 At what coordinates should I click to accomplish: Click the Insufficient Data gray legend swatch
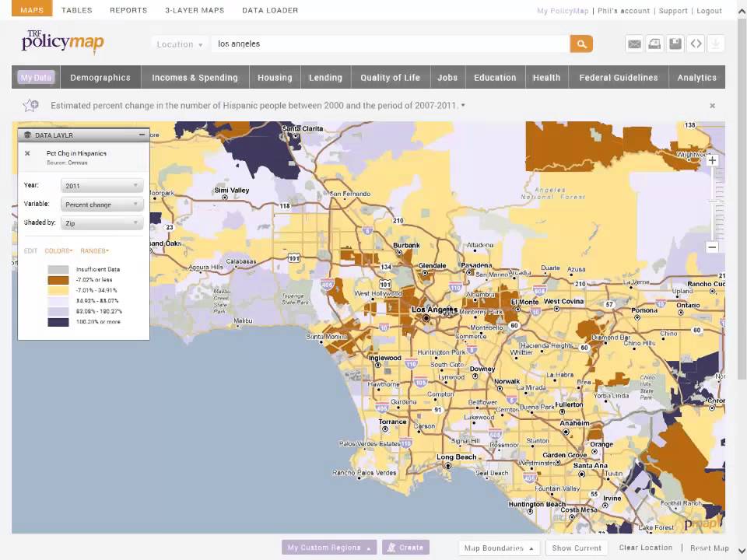coord(58,270)
